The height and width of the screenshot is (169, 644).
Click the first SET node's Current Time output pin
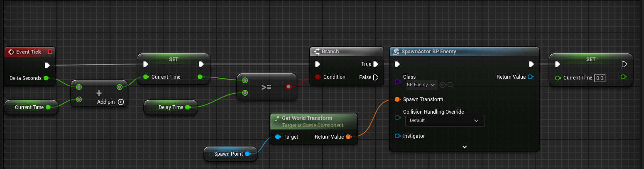tap(200, 77)
